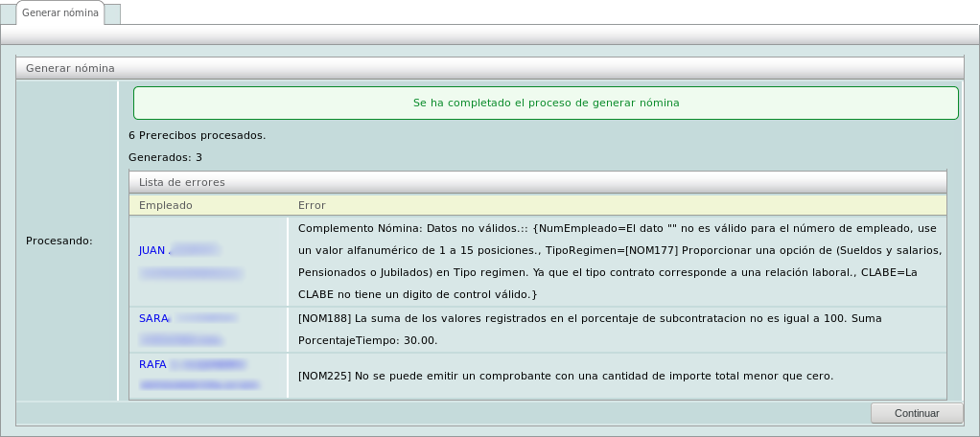
Task: Click the Continuar button
Action: (x=917, y=413)
